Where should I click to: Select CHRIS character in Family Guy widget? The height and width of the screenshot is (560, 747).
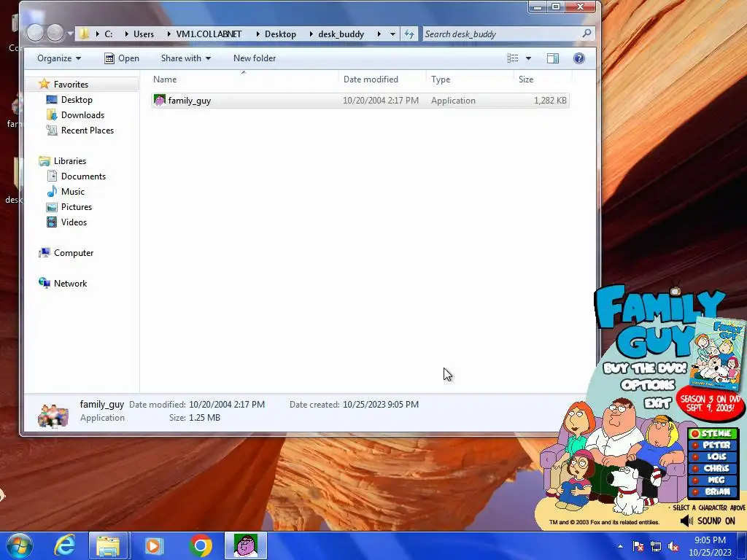[x=713, y=468]
